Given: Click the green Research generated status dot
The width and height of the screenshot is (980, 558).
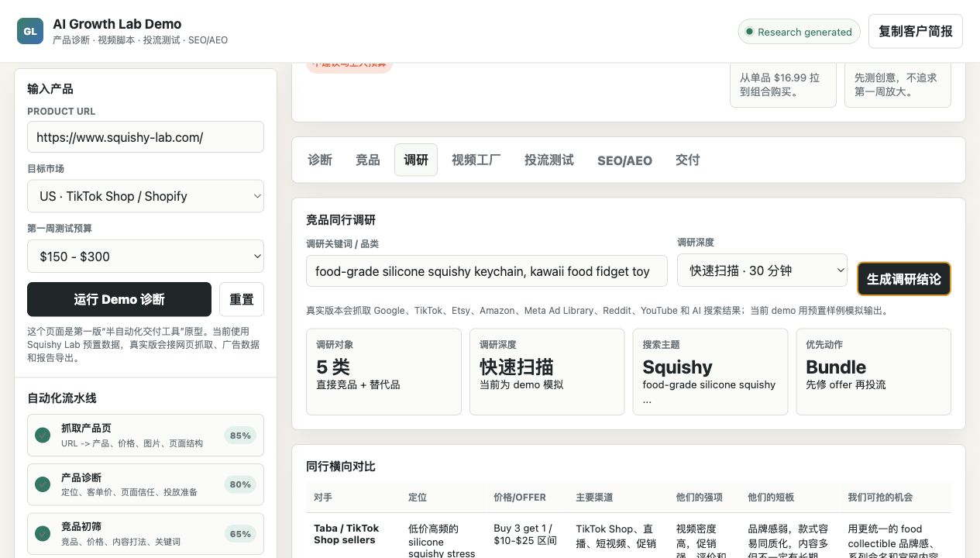Looking at the screenshot, I should tap(749, 32).
